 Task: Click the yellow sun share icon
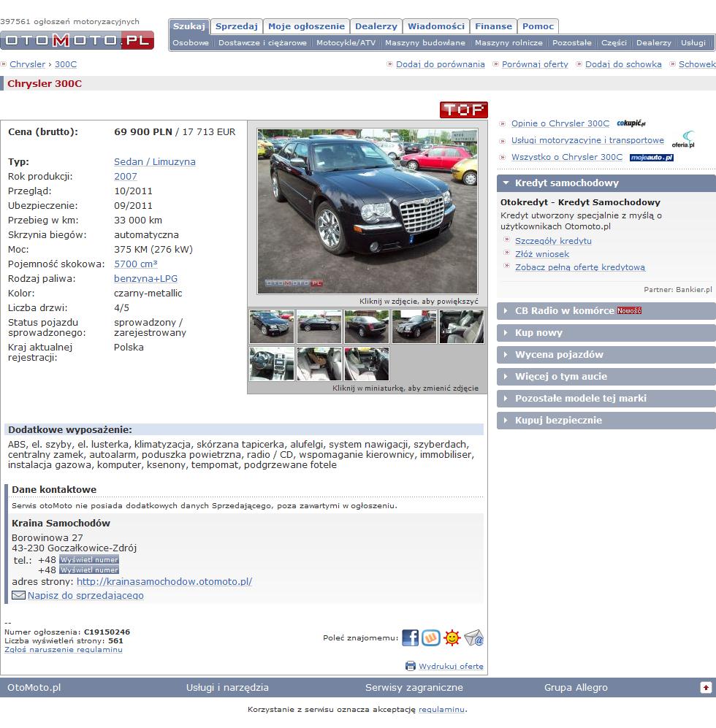pos(452,638)
